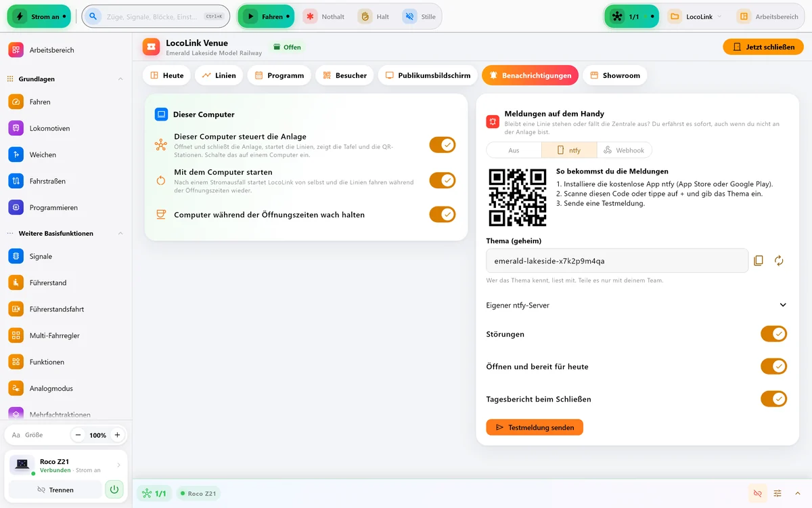
Task: Toggle Mit dem Computer starten
Action: (x=443, y=181)
